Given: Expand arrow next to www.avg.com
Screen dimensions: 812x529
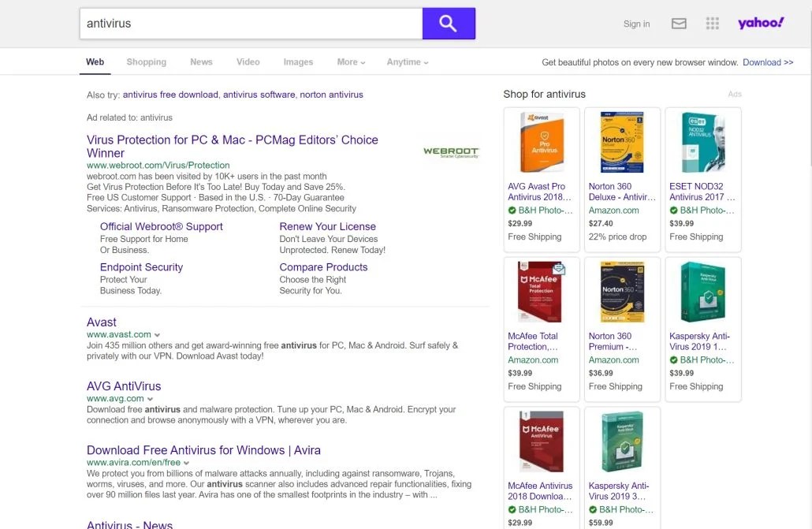Looking at the screenshot, I should 150,399.
